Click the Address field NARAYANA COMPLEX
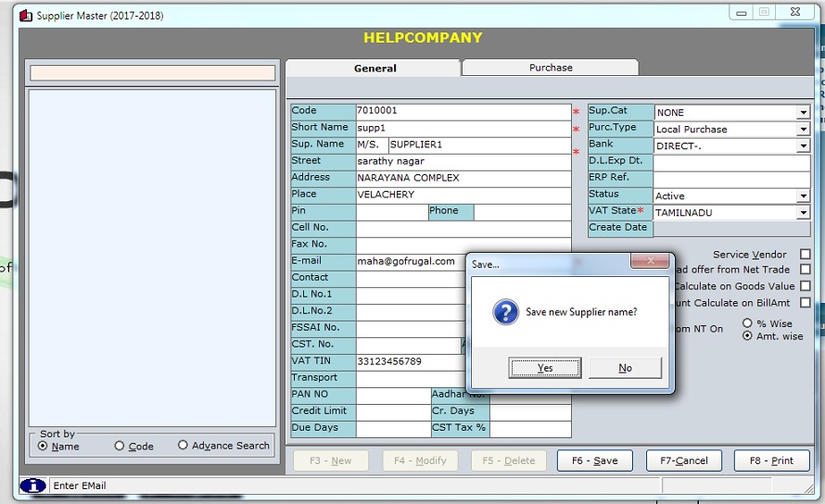The width and height of the screenshot is (825, 504). [x=463, y=178]
